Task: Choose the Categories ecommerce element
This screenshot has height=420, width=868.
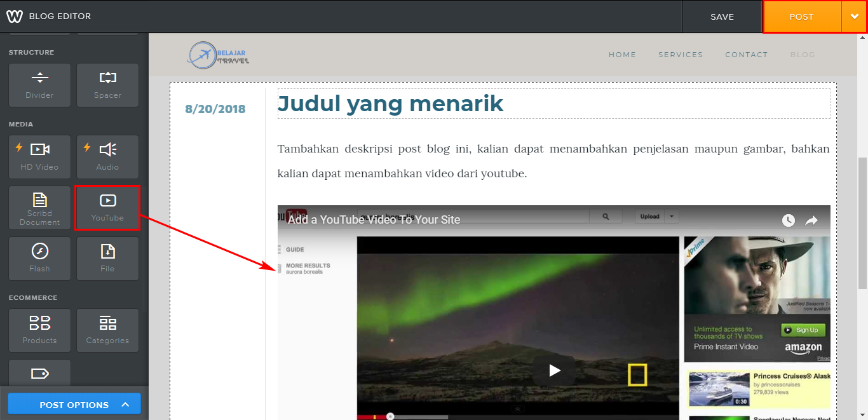Action: coord(107,330)
